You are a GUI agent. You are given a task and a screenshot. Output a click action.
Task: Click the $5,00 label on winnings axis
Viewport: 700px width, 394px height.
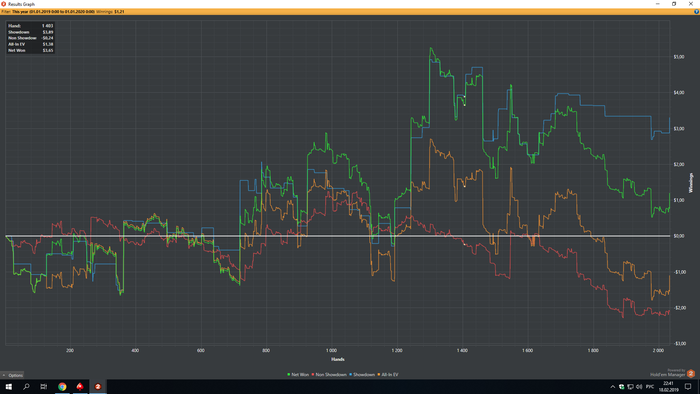click(679, 57)
